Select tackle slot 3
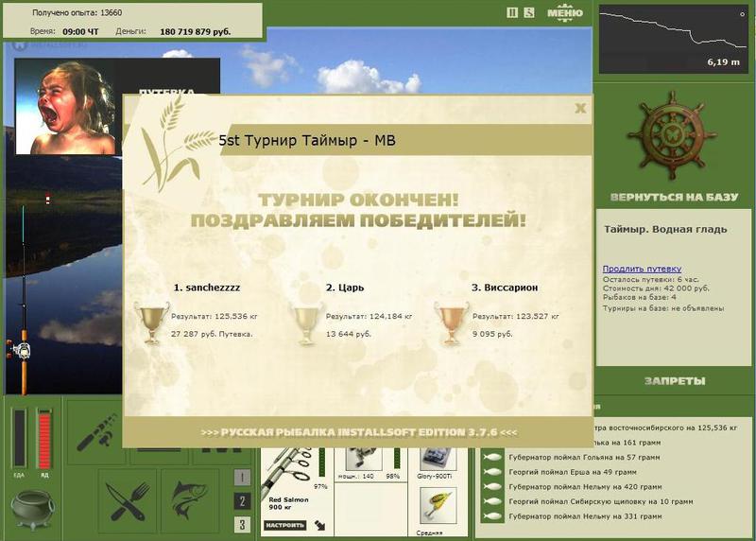 point(242,524)
